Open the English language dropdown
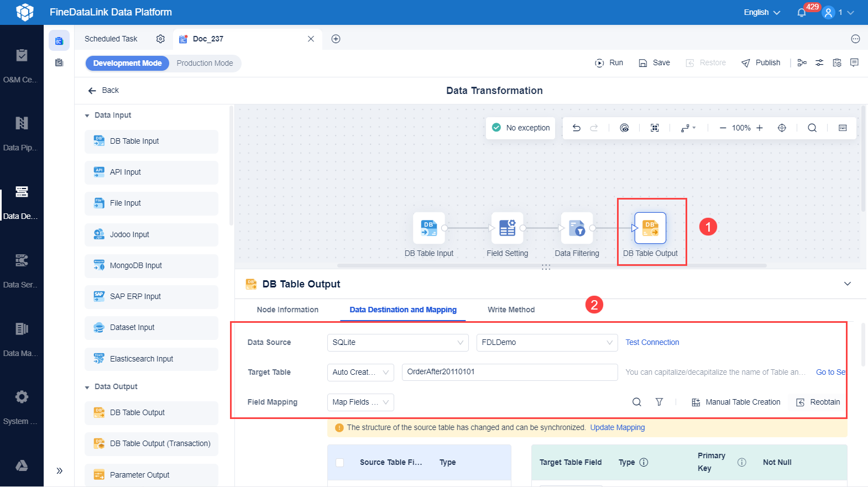 click(762, 12)
